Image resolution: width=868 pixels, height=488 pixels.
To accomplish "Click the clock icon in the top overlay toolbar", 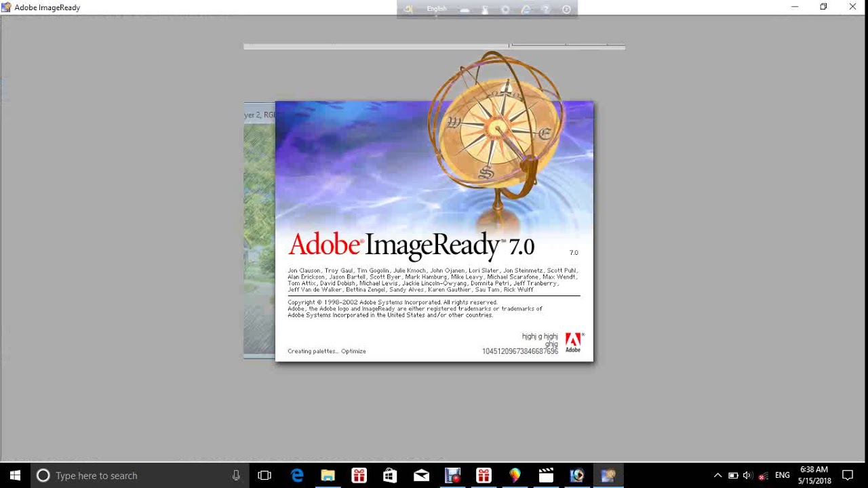I will [566, 9].
